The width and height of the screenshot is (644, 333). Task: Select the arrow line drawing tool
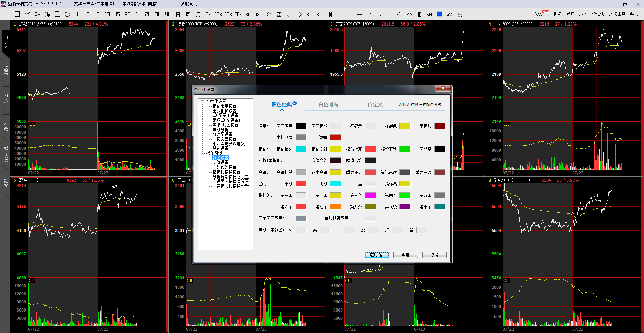(379, 15)
